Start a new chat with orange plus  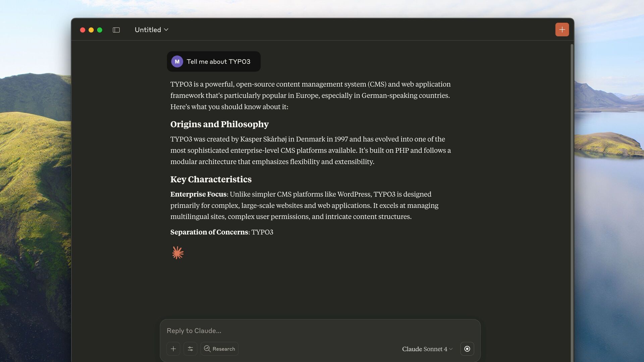click(x=562, y=29)
